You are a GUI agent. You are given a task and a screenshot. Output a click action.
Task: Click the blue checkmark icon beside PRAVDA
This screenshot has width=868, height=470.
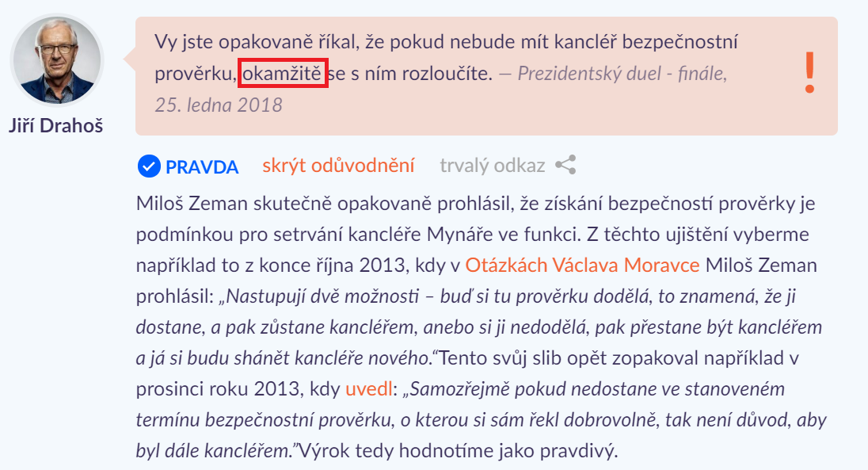coord(149,166)
